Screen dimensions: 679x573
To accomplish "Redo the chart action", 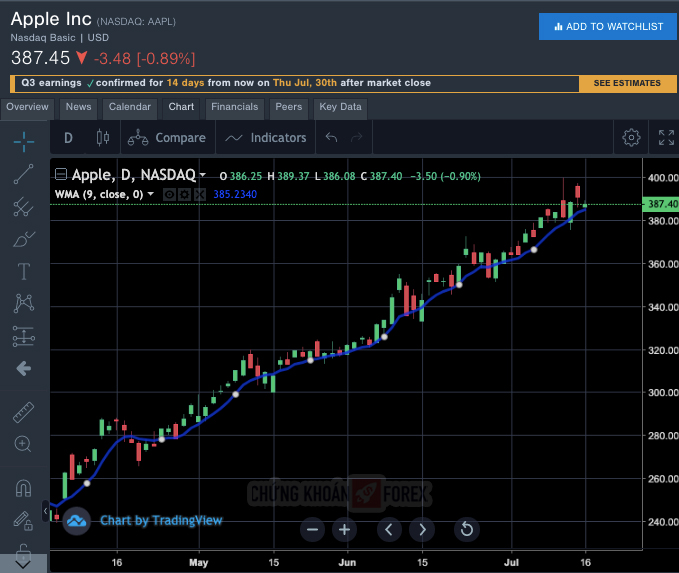I will tap(356, 138).
